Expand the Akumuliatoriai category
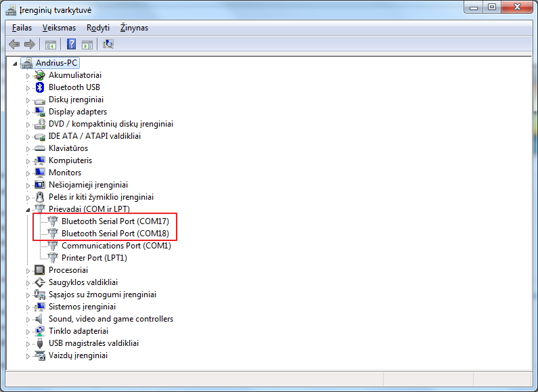Image resolution: width=538 pixels, height=392 pixels. (x=28, y=76)
